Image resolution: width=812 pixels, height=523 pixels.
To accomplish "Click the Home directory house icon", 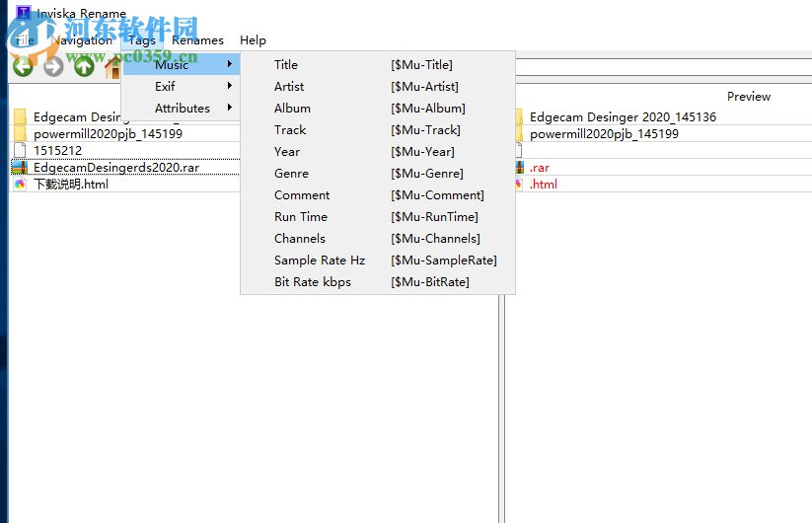I will pyautogui.click(x=112, y=67).
